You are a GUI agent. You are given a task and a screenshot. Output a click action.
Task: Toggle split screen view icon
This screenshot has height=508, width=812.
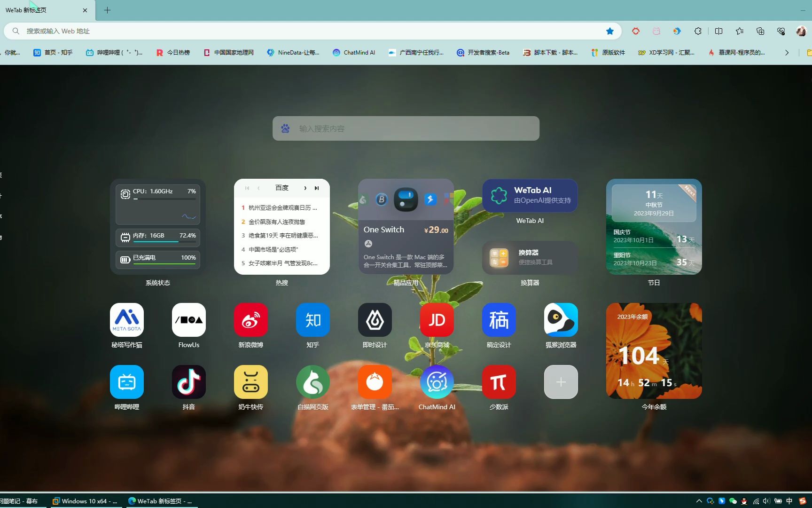tap(718, 31)
